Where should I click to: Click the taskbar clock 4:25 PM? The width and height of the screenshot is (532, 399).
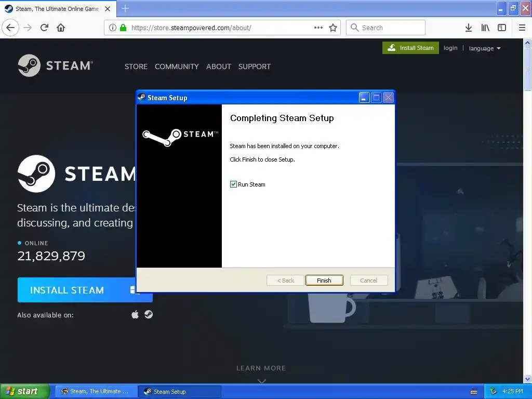512,391
